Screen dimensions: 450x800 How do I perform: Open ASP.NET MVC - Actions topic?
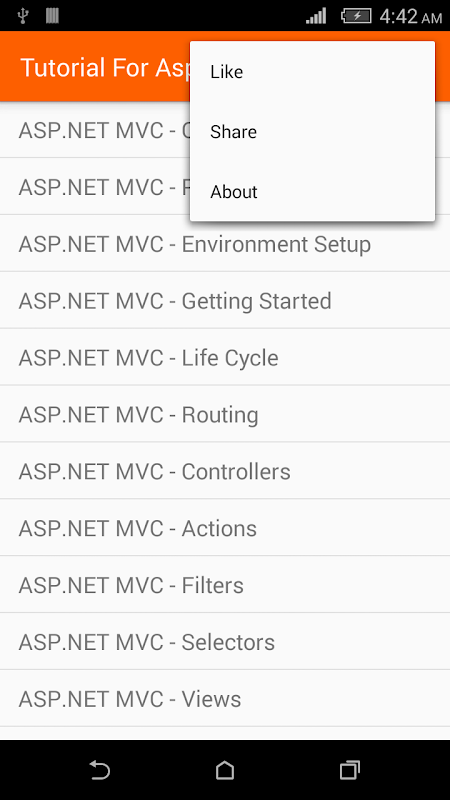pos(225,528)
